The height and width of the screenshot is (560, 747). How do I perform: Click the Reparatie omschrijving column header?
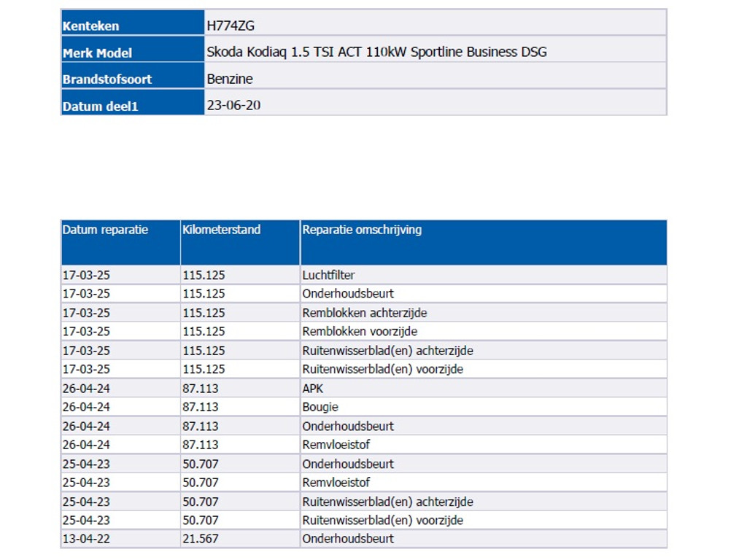point(362,230)
